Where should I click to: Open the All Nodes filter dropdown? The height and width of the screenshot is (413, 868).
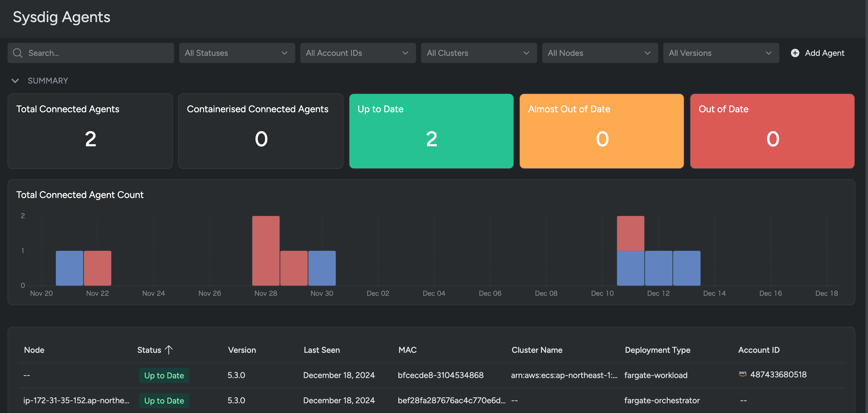coord(600,53)
